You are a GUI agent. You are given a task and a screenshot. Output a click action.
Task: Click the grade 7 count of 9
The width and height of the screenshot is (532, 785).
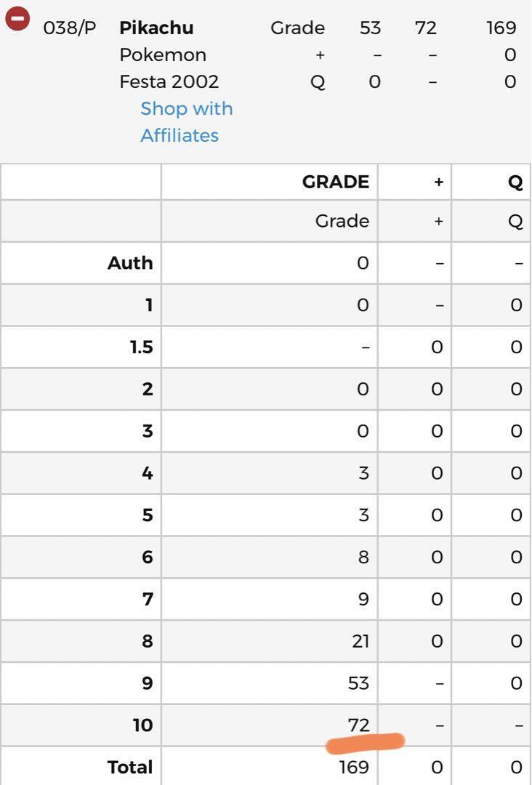click(x=363, y=599)
